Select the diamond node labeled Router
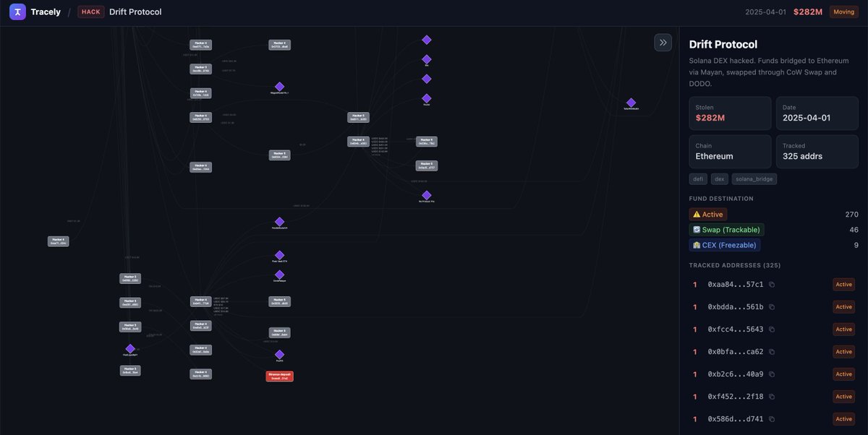This screenshot has height=435, width=868. 427,98
